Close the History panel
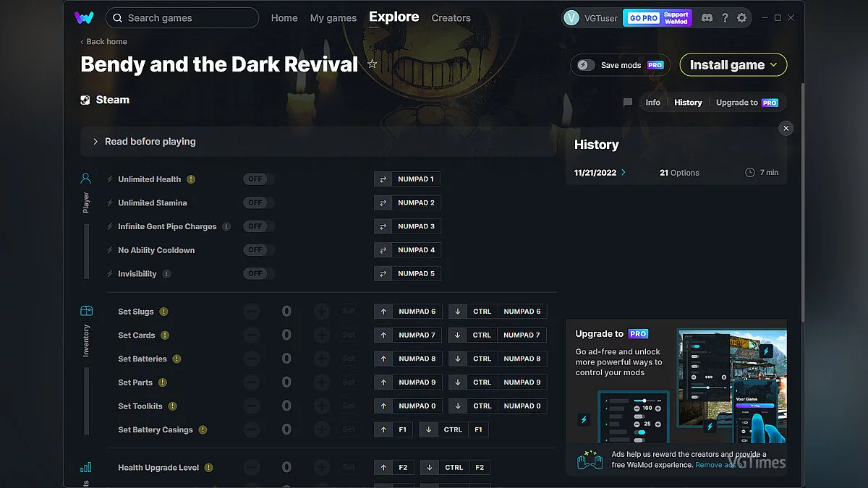This screenshot has width=868, height=488. pyautogui.click(x=786, y=128)
